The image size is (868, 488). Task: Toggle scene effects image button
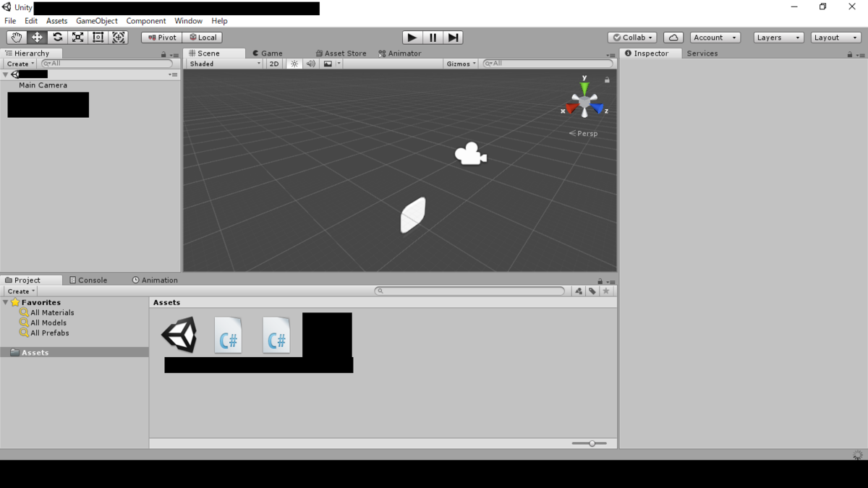[328, 64]
